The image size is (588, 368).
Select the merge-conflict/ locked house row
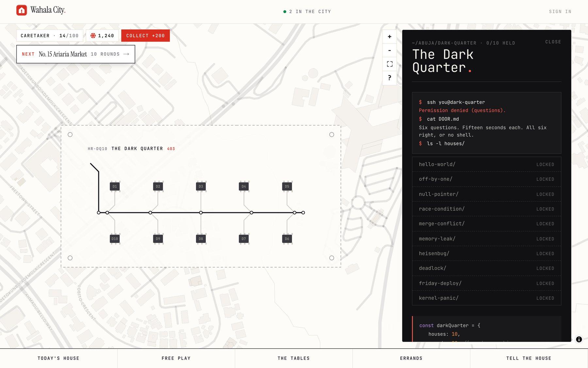tap(486, 224)
